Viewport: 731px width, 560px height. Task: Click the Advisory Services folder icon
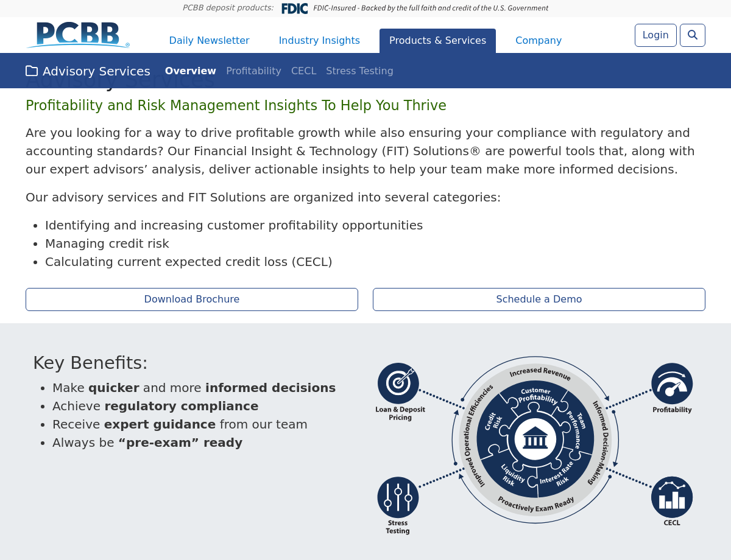(x=32, y=71)
